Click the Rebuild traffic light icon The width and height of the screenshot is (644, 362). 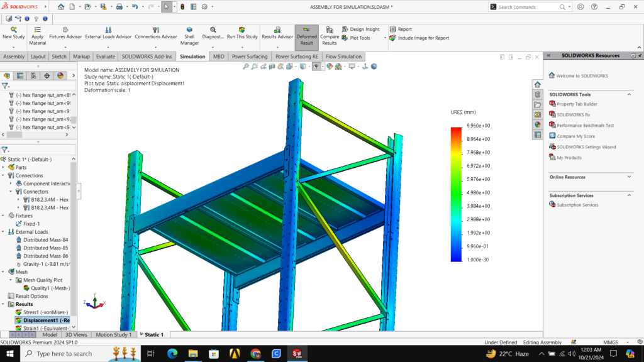click(x=182, y=7)
